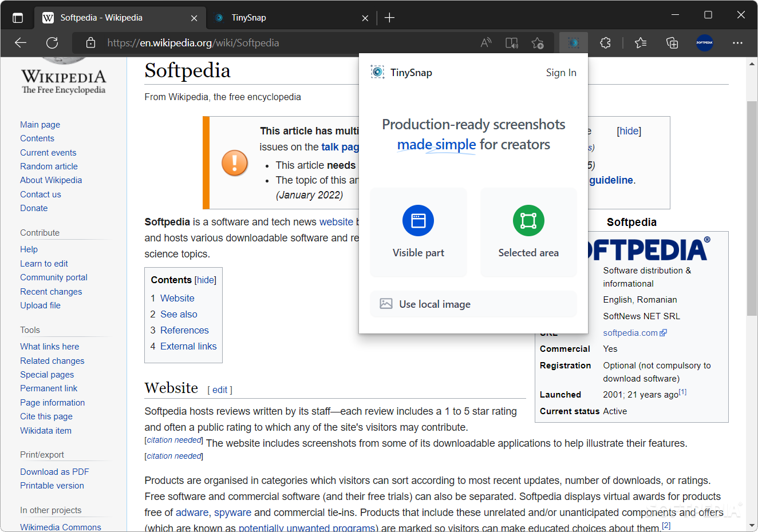Open the Tab actions menu icon
Viewport: 758px width, 532px height.
18,18
